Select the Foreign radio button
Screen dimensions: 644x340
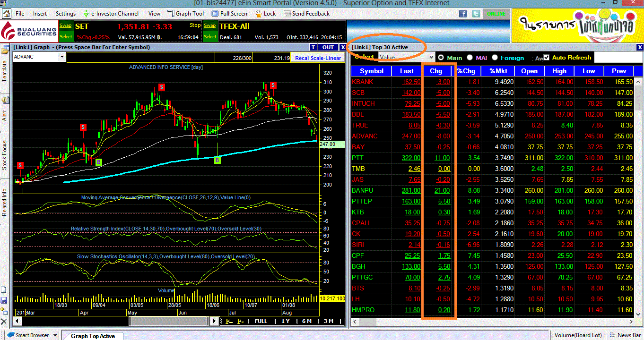[495, 58]
